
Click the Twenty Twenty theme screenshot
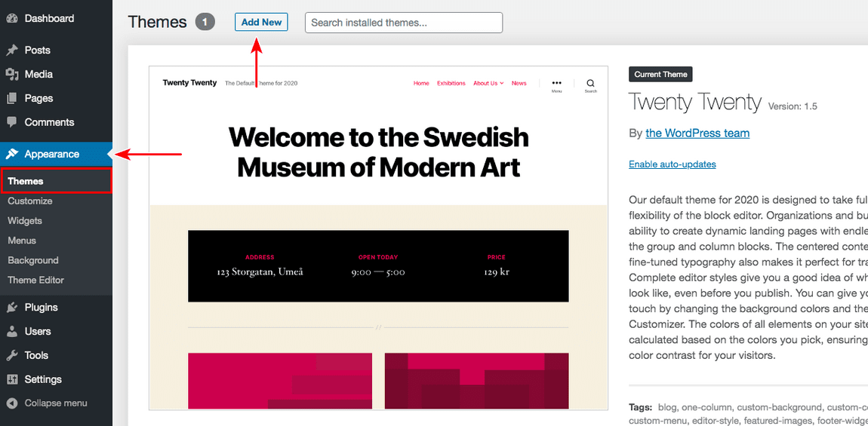379,238
